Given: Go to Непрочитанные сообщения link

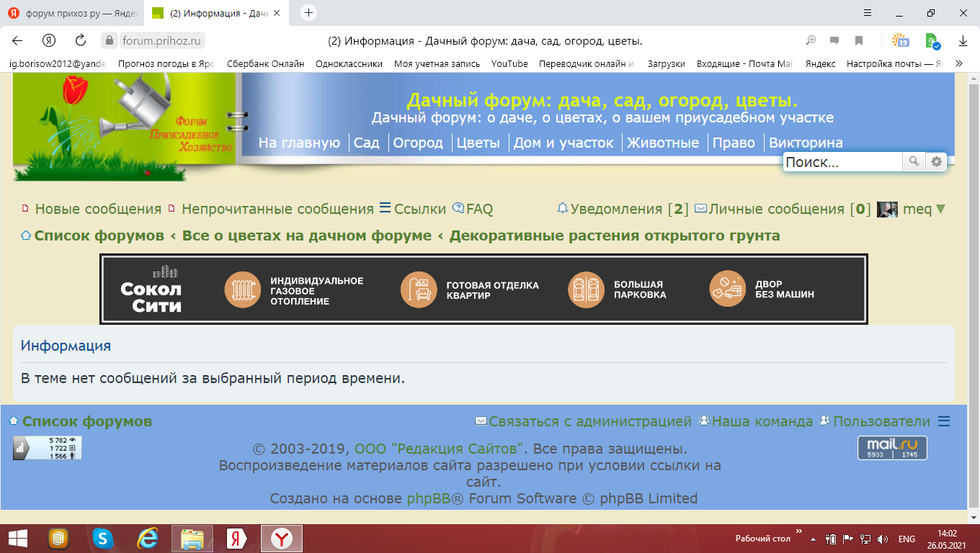Looking at the screenshot, I should tap(277, 209).
